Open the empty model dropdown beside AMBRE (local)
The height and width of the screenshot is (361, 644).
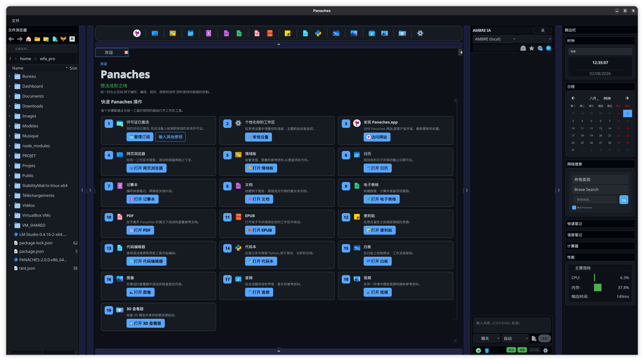point(535,39)
